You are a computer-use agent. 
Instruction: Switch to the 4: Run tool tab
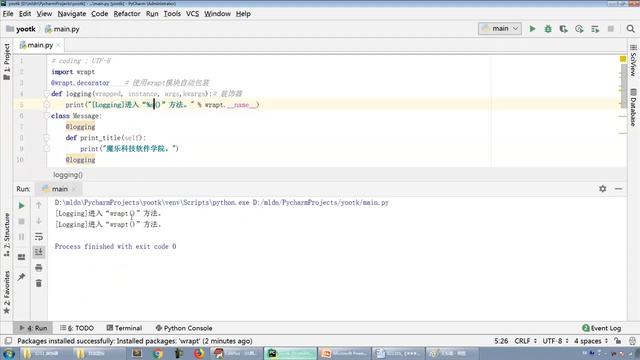tap(33, 328)
